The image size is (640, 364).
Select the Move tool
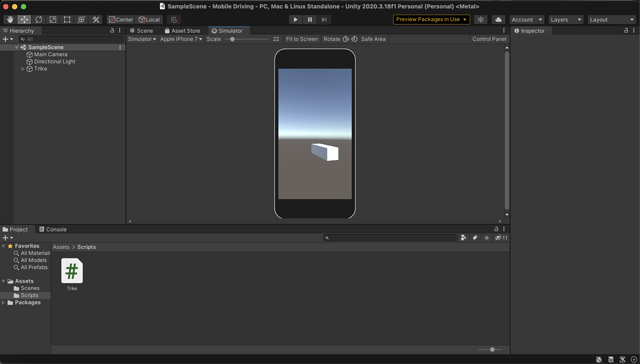click(24, 20)
